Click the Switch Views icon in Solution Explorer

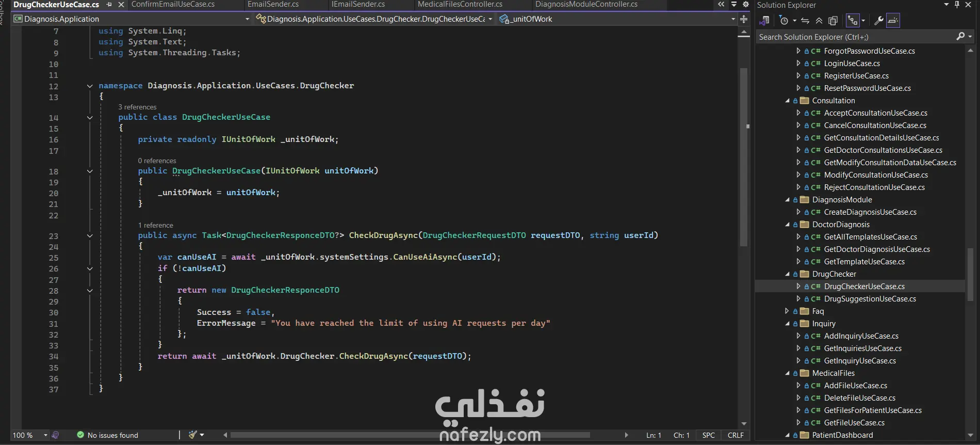(x=764, y=21)
